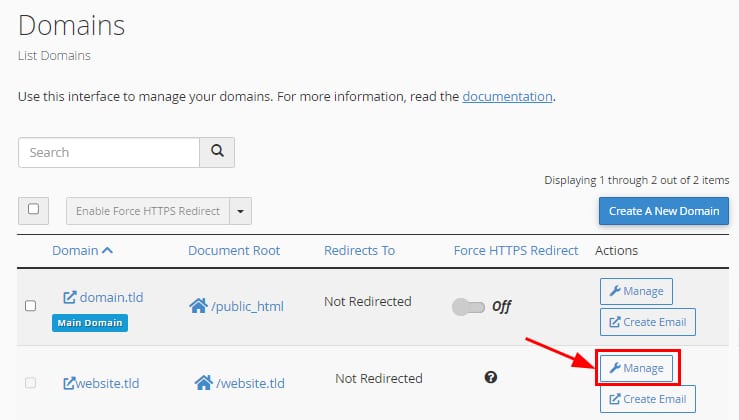
Task: Open the documentation link
Action: tap(507, 97)
